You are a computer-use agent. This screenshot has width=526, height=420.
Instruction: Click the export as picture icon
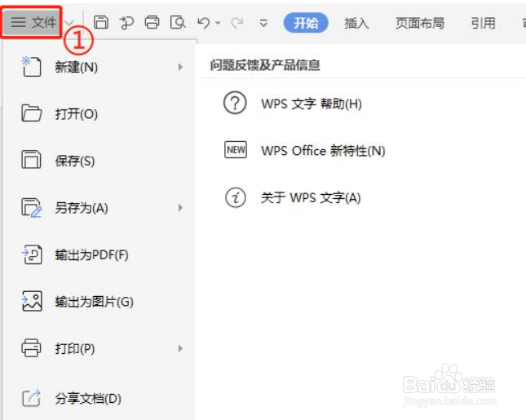(x=32, y=301)
